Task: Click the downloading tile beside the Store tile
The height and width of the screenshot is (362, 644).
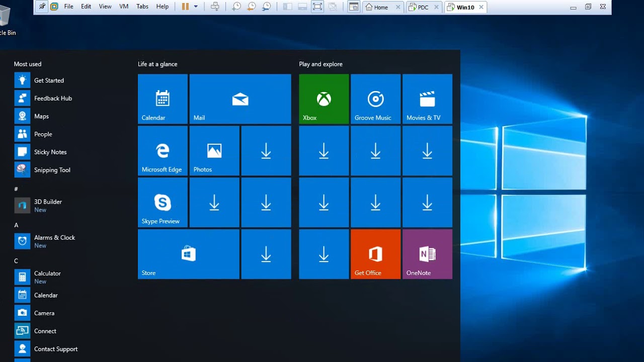Action: pos(266,254)
